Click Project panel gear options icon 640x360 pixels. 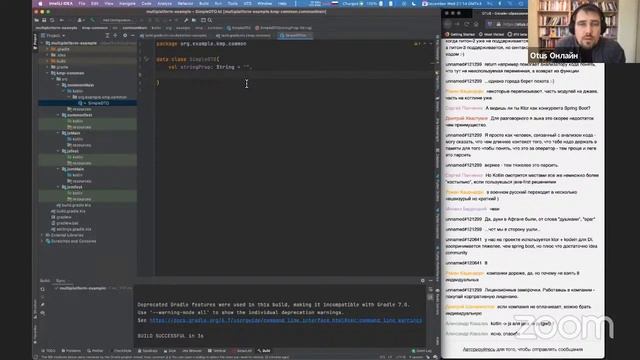[125, 36]
